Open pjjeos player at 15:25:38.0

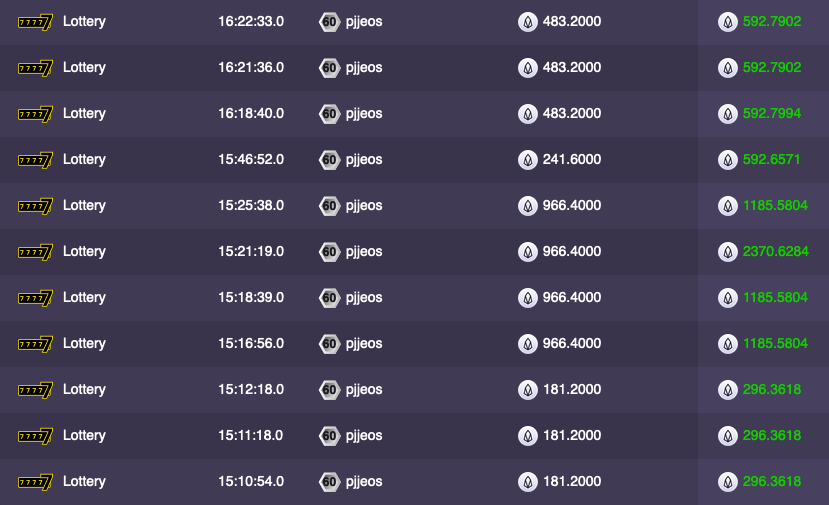click(x=364, y=206)
